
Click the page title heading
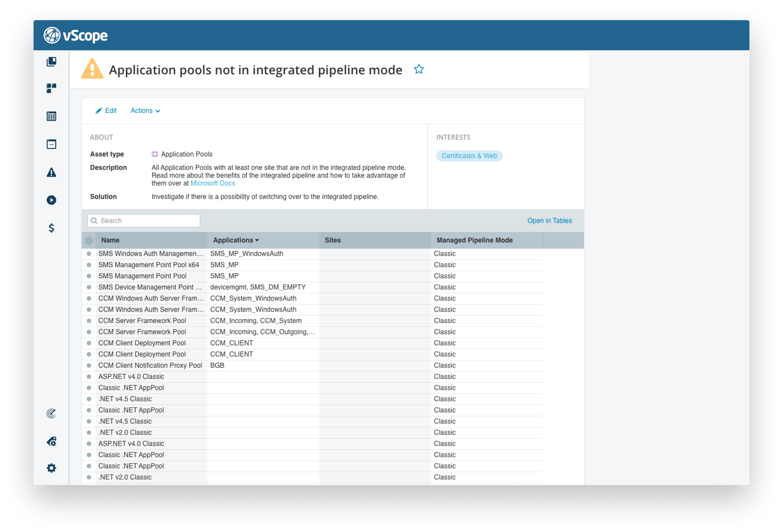[x=255, y=70]
